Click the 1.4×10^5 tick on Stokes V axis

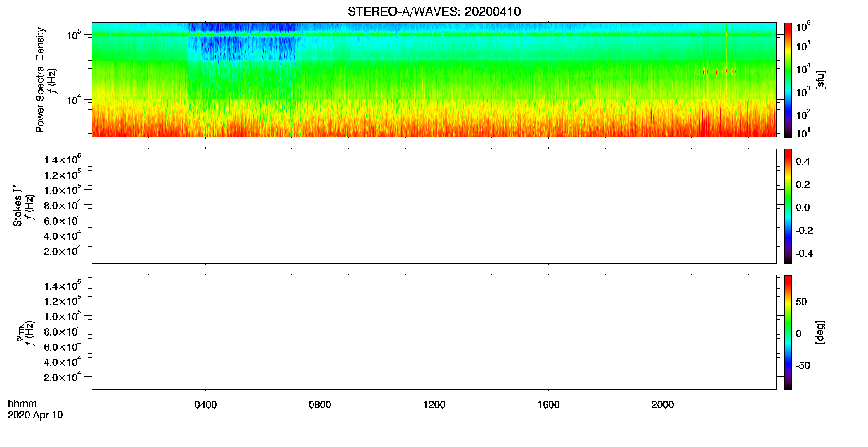coord(63,159)
